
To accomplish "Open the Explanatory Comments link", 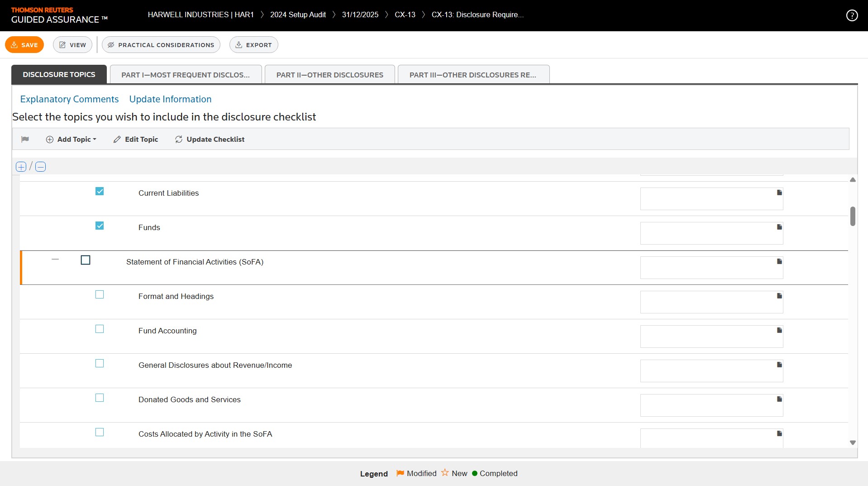I will (69, 99).
